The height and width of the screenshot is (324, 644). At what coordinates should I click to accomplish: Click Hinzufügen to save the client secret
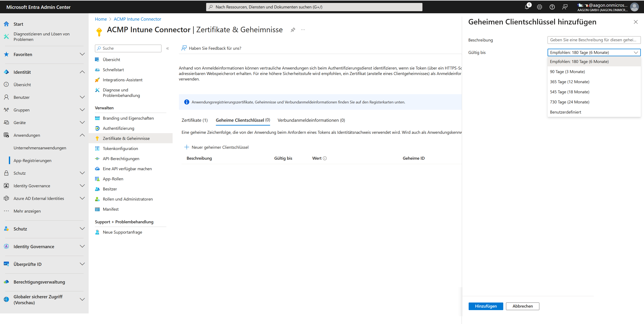(x=486, y=306)
